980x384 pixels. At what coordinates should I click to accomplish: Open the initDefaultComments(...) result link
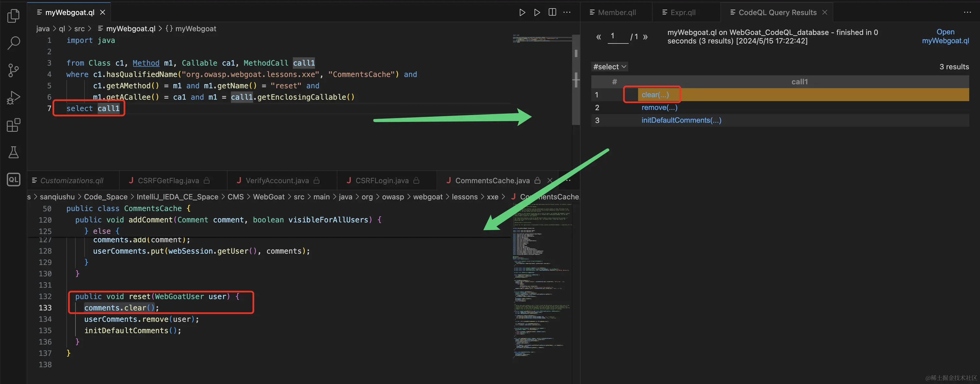point(681,120)
